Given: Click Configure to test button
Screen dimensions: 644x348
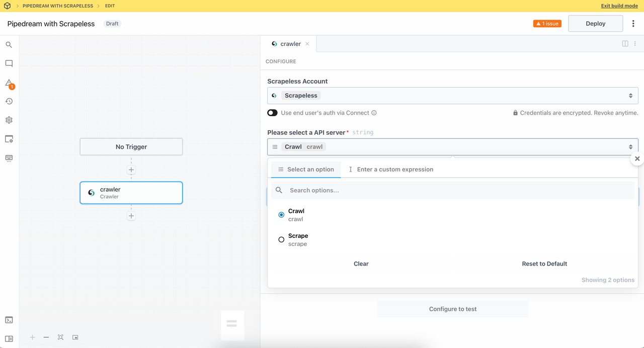Looking at the screenshot, I should [453, 309].
